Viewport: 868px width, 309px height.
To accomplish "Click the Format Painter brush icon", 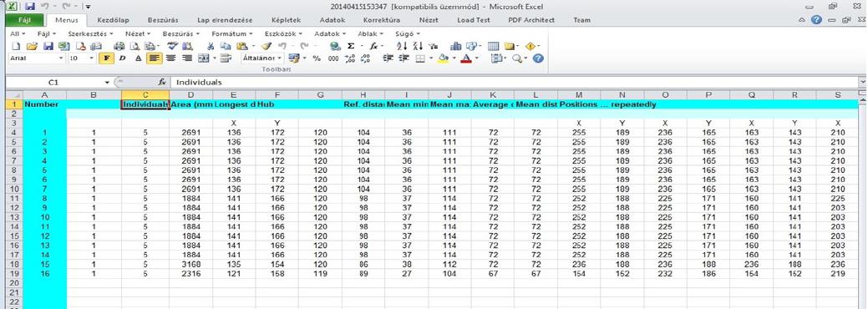I will 266,47.
